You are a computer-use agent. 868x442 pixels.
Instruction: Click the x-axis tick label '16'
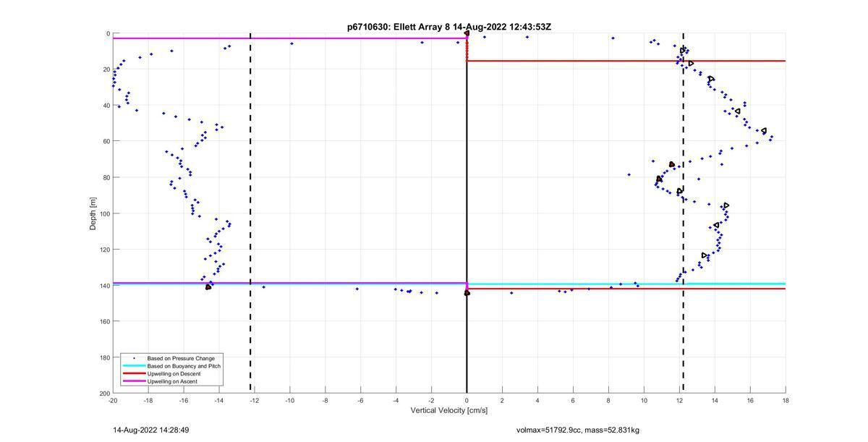point(750,400)
